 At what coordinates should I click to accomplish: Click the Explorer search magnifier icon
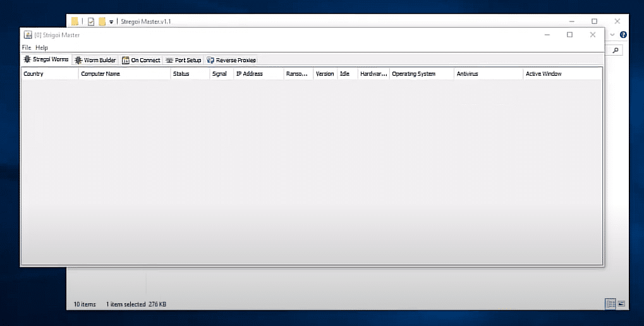pos(616,50)
